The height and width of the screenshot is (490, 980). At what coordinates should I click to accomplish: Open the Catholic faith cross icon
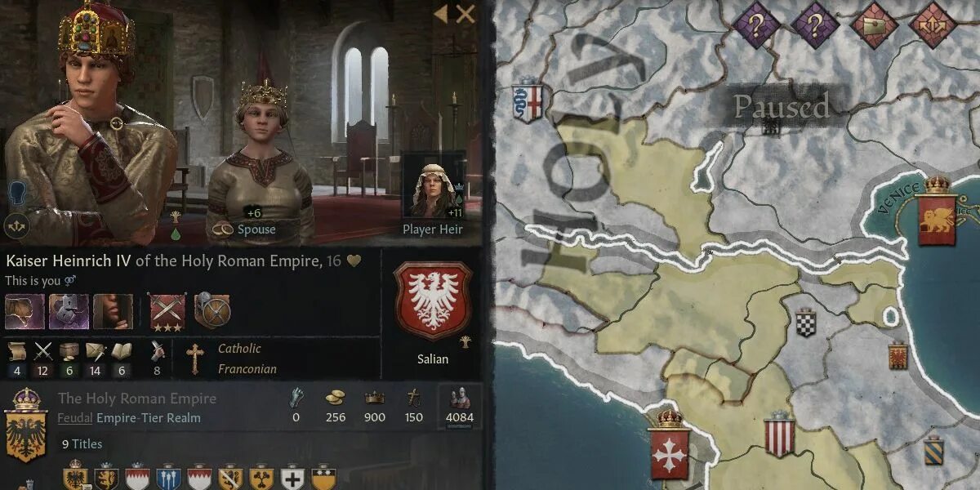(x=194, y=358)
